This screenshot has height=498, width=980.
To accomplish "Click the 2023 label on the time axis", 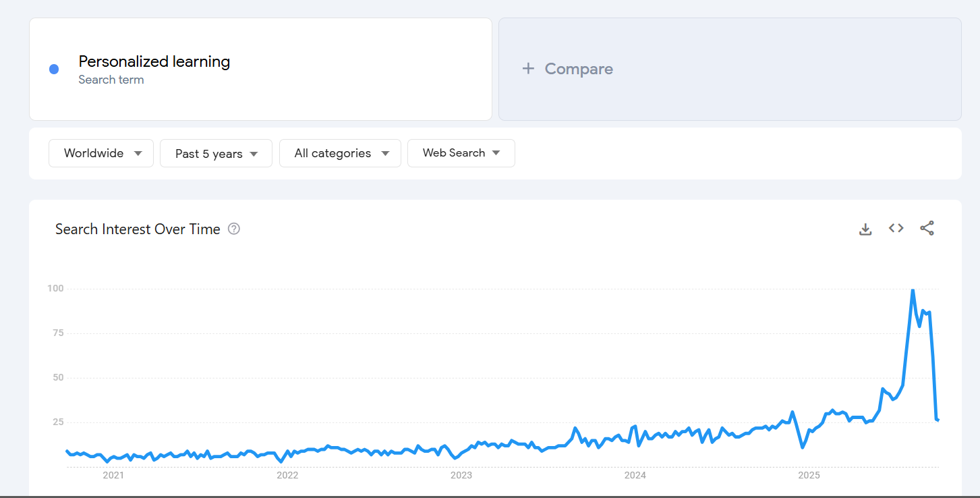I will tap(461, 476).
